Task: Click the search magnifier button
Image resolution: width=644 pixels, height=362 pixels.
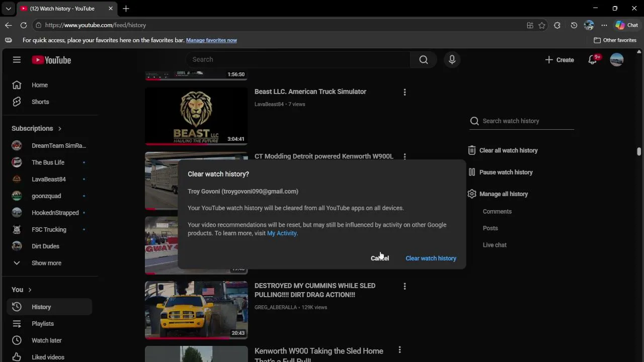Action: coord(424,59)
